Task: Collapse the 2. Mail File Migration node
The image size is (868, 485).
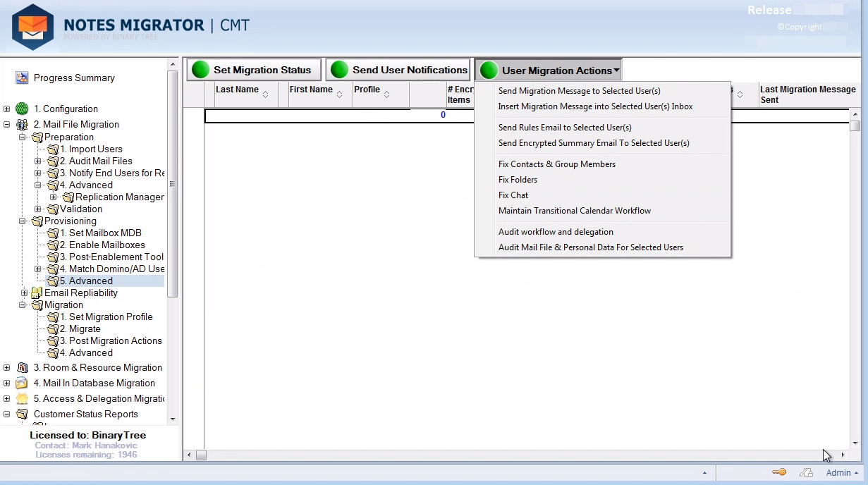Action: [x=6, y=124]
